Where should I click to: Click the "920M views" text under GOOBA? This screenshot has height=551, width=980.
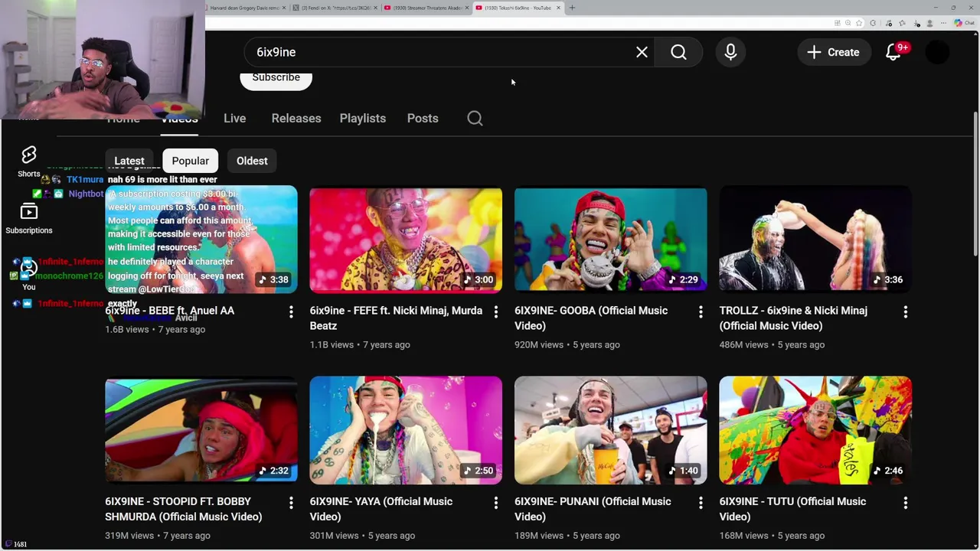click(x=539, y=344)
